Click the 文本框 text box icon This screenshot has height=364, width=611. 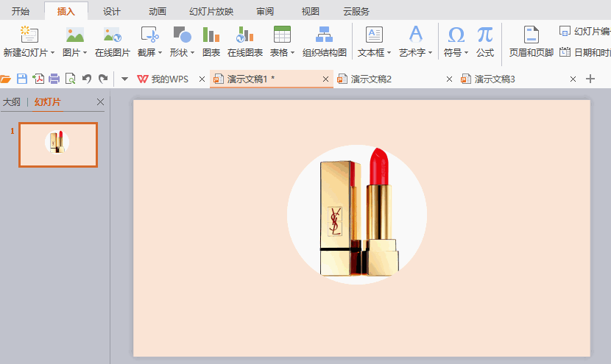(374, 35)
